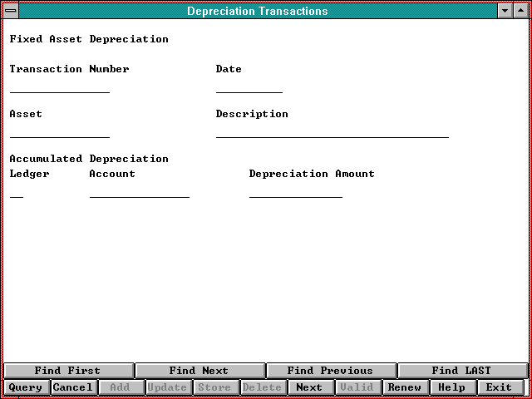532x399 pixels.
Task: Focus the Ledger field
Action: 17,190
